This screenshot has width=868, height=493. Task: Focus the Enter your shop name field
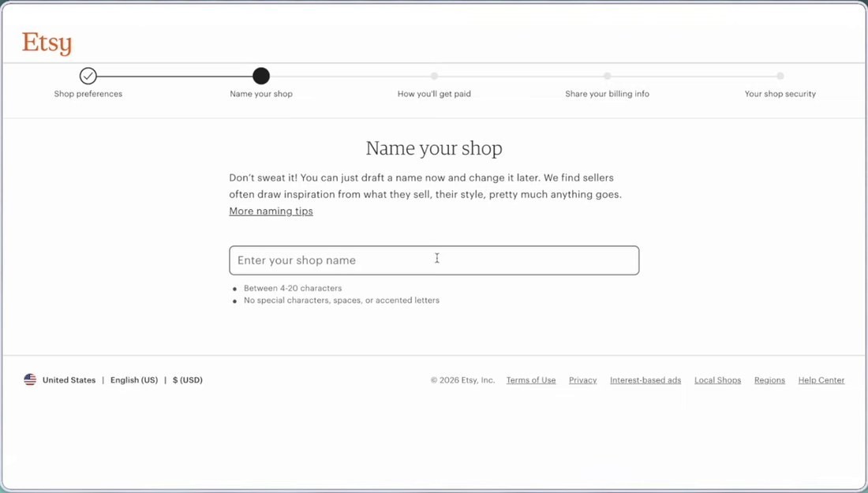pyautogui.click(x=434, y=260)
